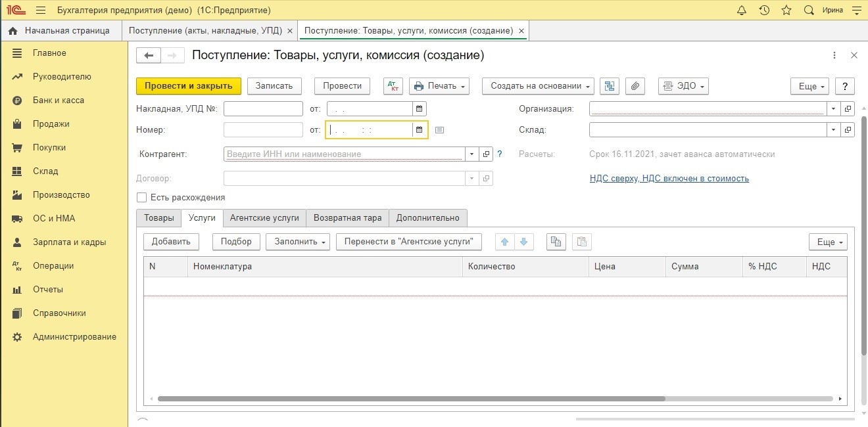Open favorites star icon
This screenshot has height=427, width=868.
tap(786, 11)
